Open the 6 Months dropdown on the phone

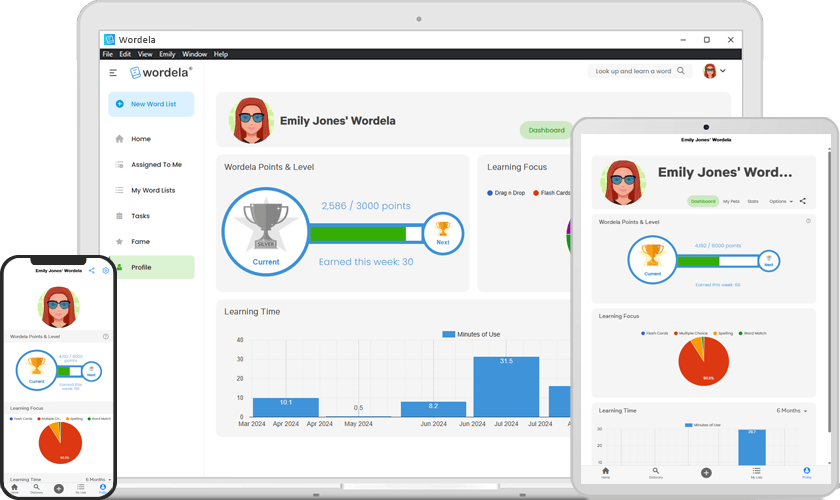click(x=99, y=480)
